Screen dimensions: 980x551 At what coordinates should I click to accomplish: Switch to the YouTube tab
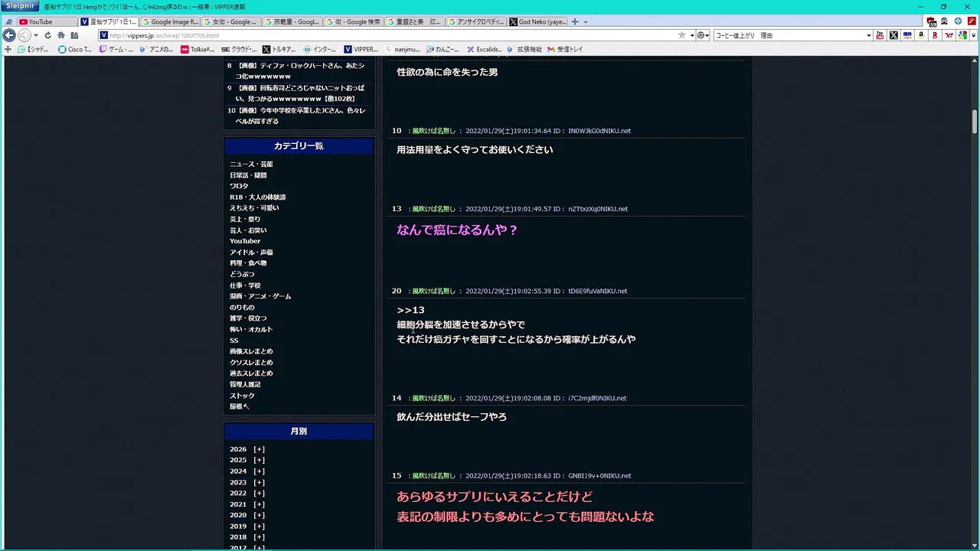click(x=47, y=21)
